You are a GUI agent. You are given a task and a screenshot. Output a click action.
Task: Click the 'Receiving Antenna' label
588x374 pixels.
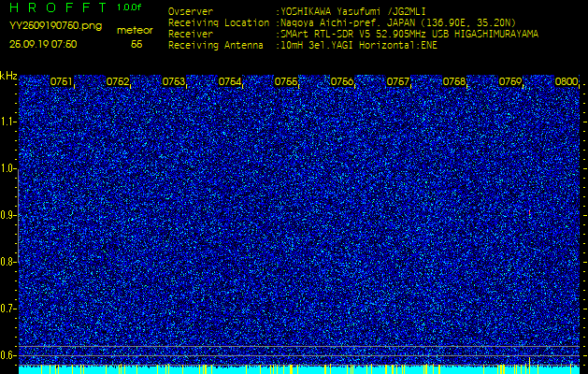(x=216, y=46)
